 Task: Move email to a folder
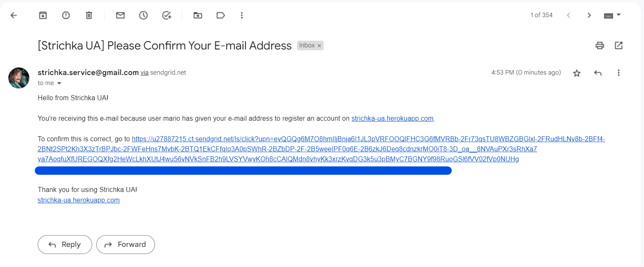coord(198,15)
